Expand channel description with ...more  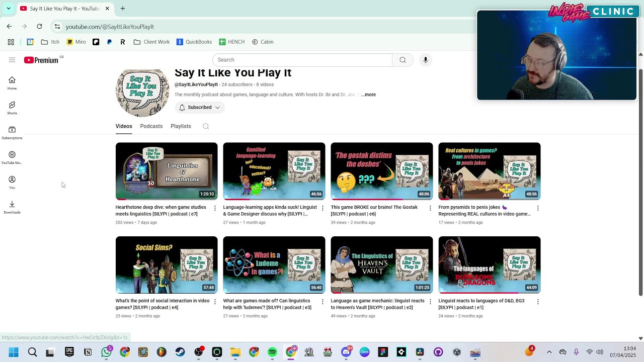coord(368,95)
